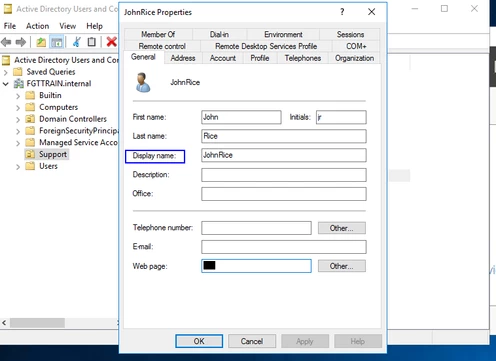
Task: Click the OK button
Action: 199,341
